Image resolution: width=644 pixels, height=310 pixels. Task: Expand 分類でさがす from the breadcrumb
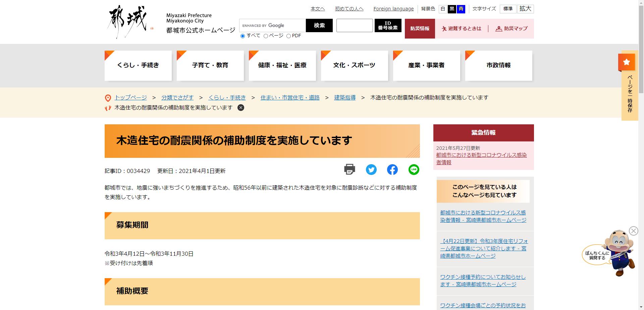point(177,98)
